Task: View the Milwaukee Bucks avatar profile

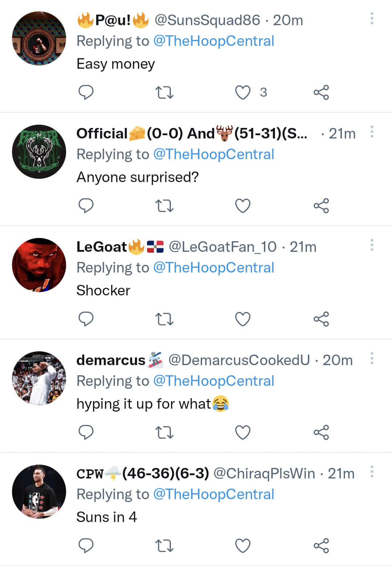Action: (39, 151)
